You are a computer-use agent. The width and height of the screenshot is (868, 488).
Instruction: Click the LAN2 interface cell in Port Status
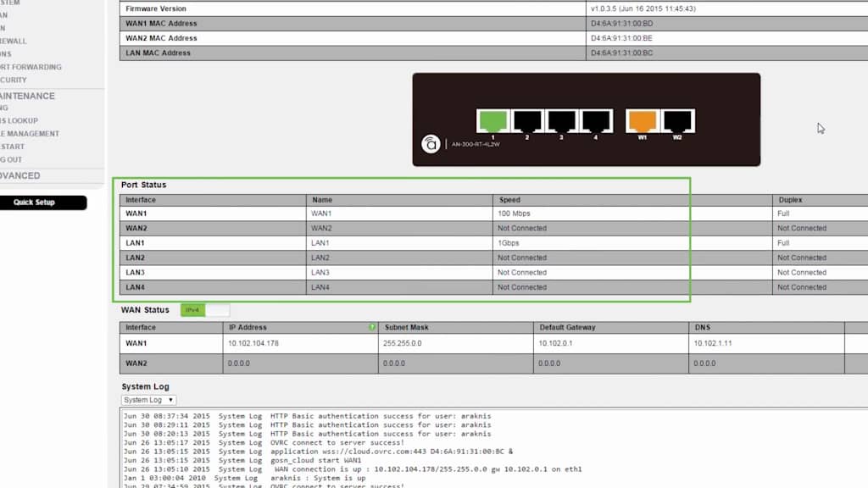click(x=213, y=258)
